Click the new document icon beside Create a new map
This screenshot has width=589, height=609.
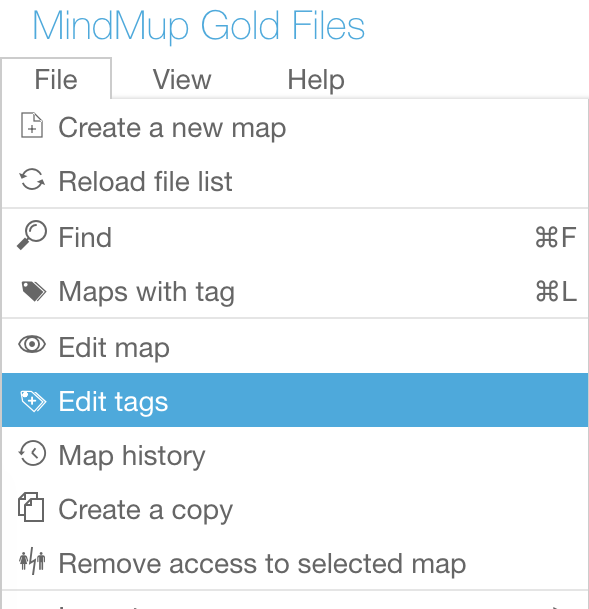(32, 125)
